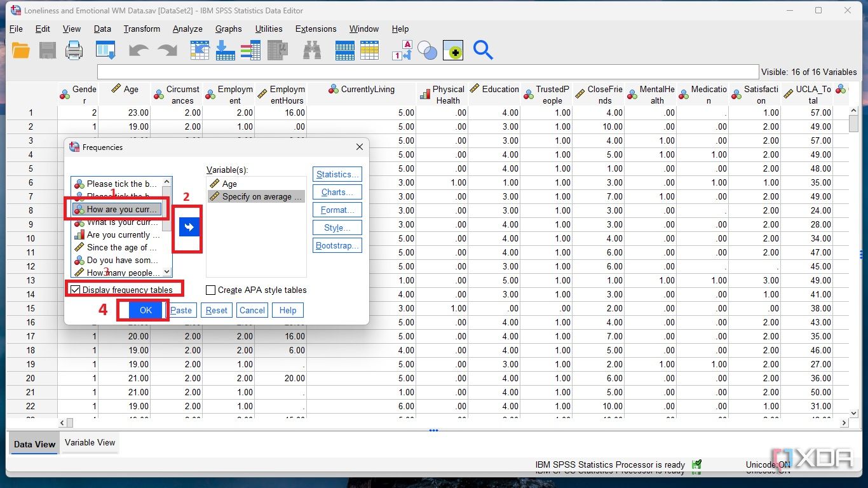Click the Paste button
This screenshot has height=488, width=868.
[x=181, y=310]
